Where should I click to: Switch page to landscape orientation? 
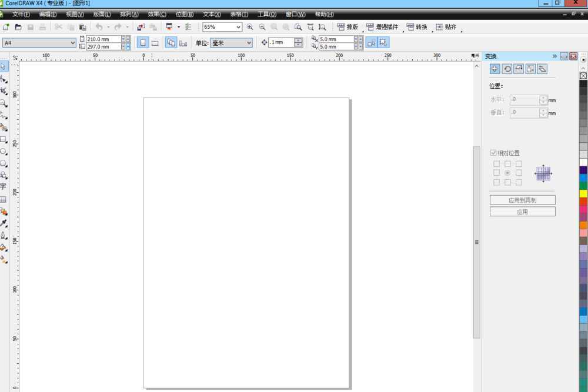(x=155, y=43)
